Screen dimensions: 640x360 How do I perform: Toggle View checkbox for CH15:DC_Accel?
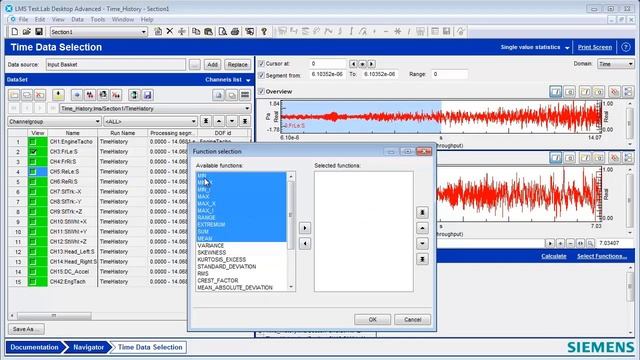33,271
